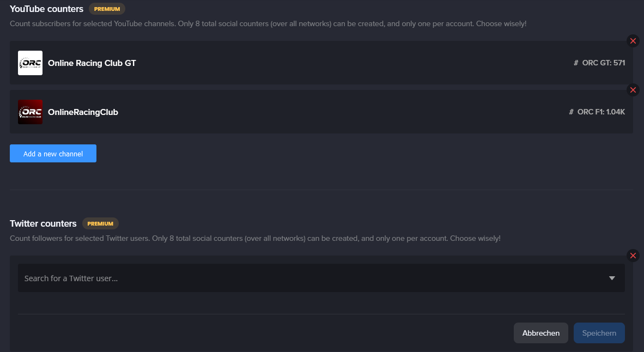Image resolution: width=644 pixels, height=352 pixels.
Task: Click the Twitter counters section heading
Action: click(43, 223)
